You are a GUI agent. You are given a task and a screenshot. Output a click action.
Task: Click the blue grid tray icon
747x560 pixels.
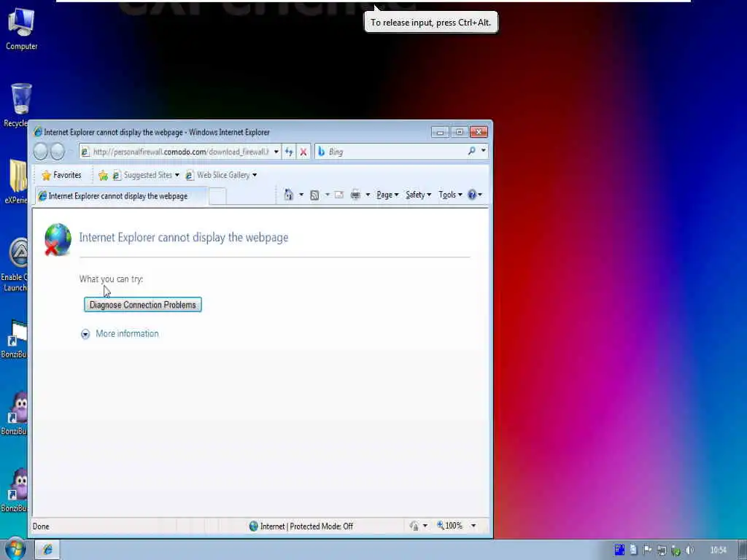click(x=619, y=550)
